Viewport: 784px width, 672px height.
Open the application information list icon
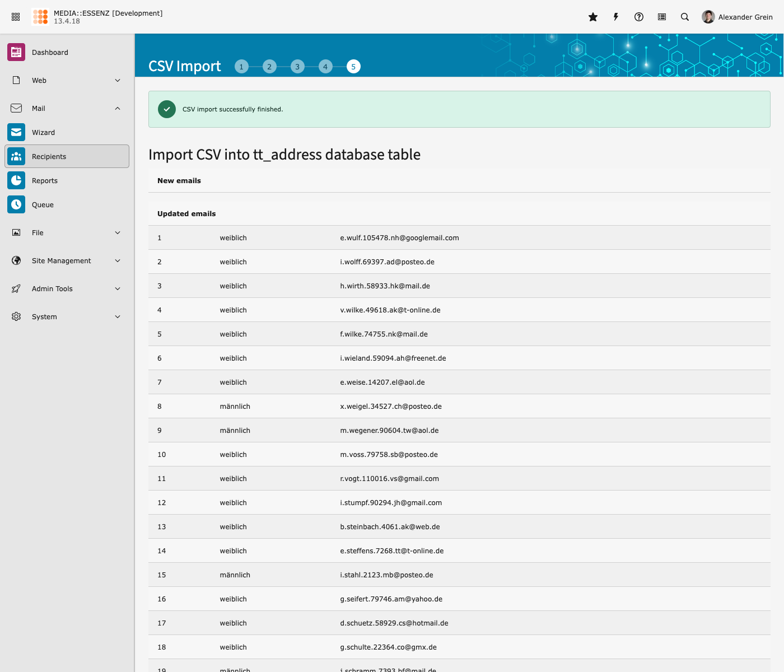pyautogui.click(x=662, y=17)
